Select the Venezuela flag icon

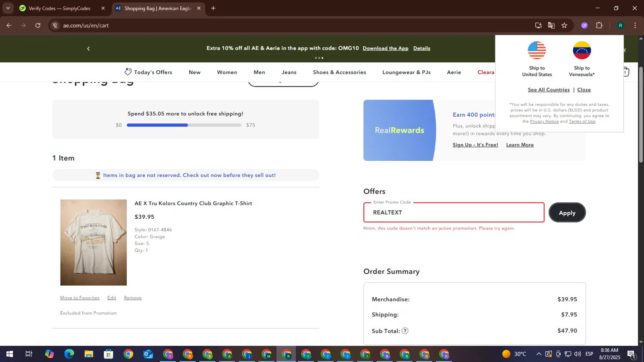point(582,51)
